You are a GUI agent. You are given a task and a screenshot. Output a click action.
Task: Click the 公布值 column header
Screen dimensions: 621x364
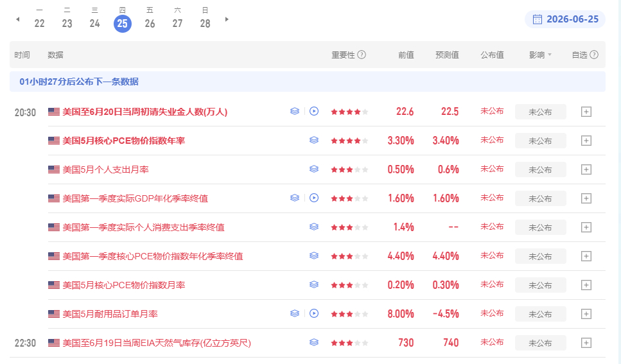pos(493,55)
